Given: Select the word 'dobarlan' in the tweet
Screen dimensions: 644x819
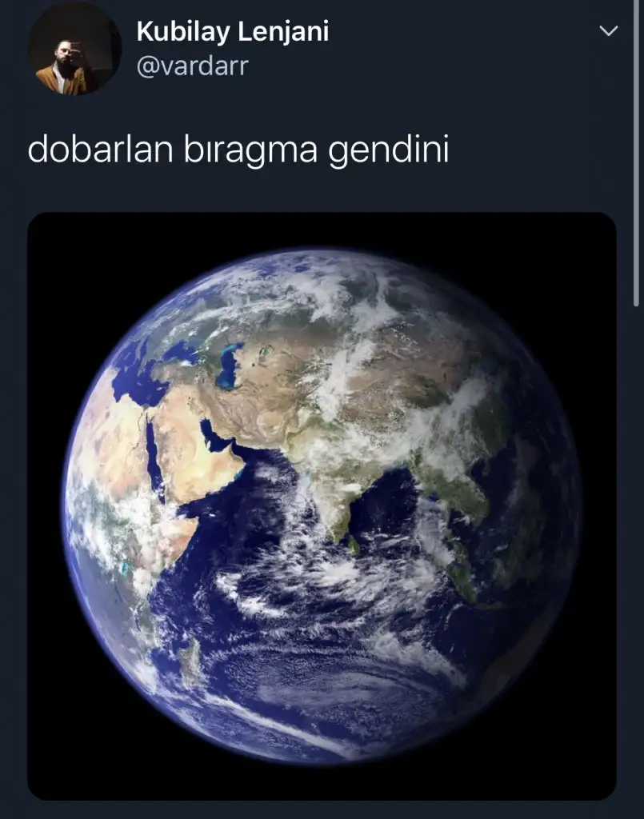Looking at the screenshot, I should (100, 150).
